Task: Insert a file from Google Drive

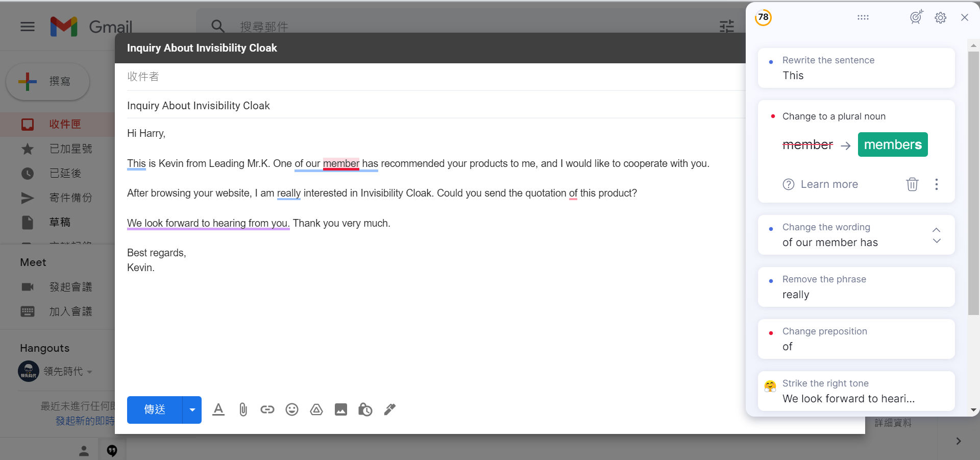Action: click(316, 409)
